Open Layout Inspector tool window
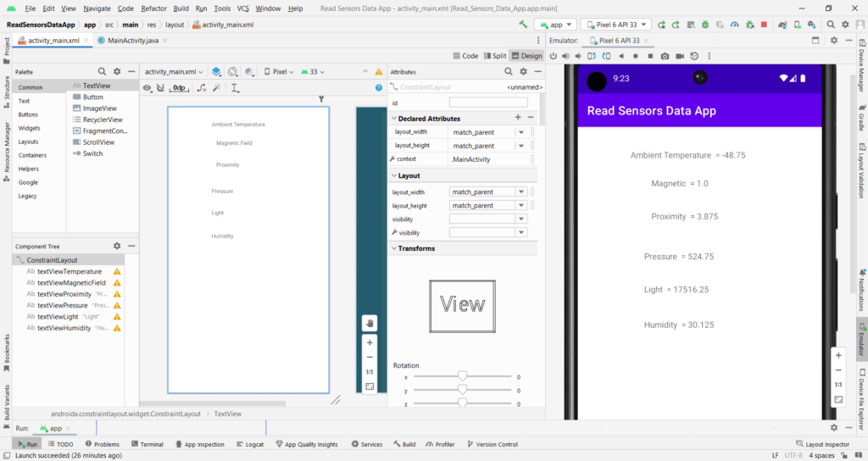868x461 pixels. pos(822,444)
